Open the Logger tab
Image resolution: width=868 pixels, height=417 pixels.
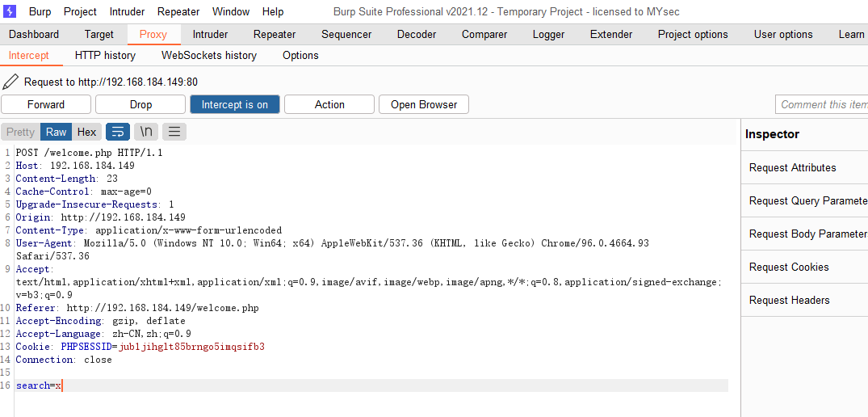click(x=548, y=34)
